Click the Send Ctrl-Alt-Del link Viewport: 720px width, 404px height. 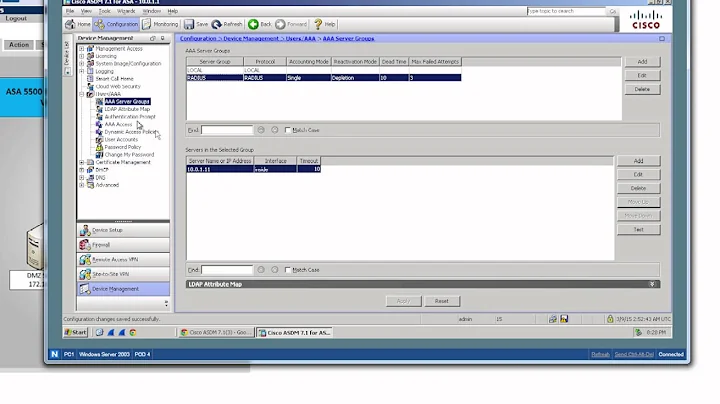[634, 354]
